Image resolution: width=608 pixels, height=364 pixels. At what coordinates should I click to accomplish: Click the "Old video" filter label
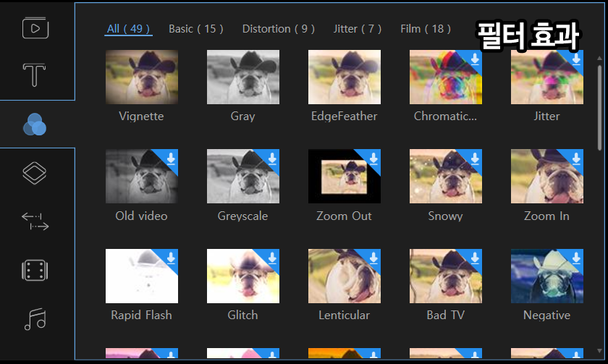click(142, 216)
